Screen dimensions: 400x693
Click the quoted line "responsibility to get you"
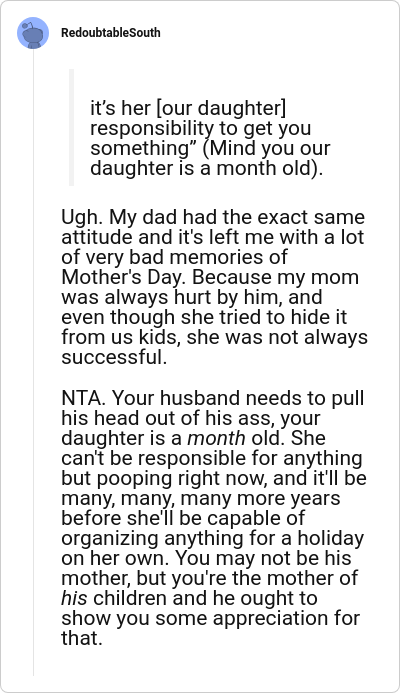click(201, 129)
